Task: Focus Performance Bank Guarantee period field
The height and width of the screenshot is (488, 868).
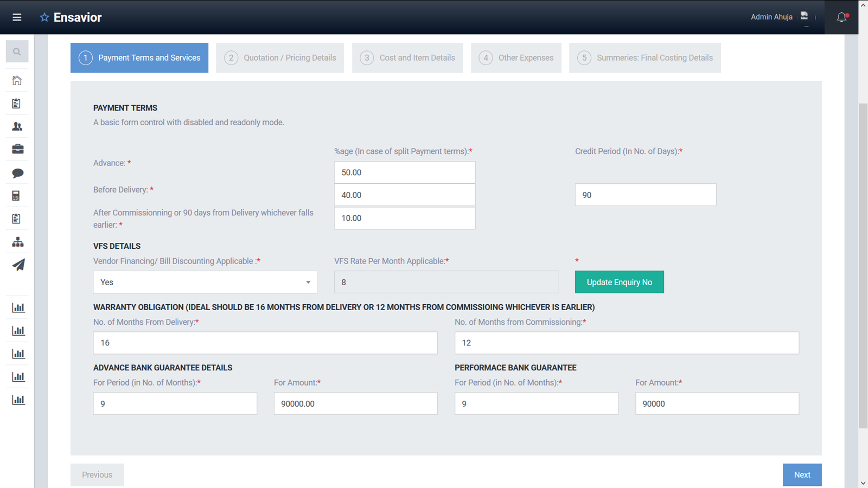Action: 537,403
